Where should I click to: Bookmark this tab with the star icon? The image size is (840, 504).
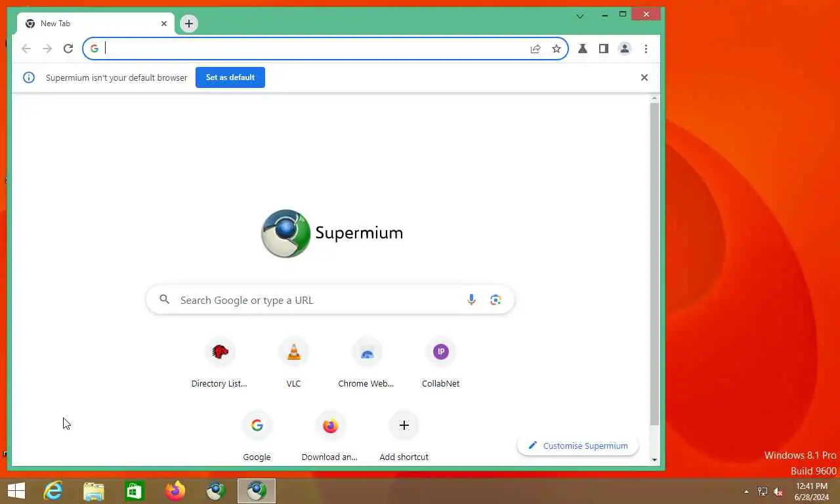pos(556,49)
